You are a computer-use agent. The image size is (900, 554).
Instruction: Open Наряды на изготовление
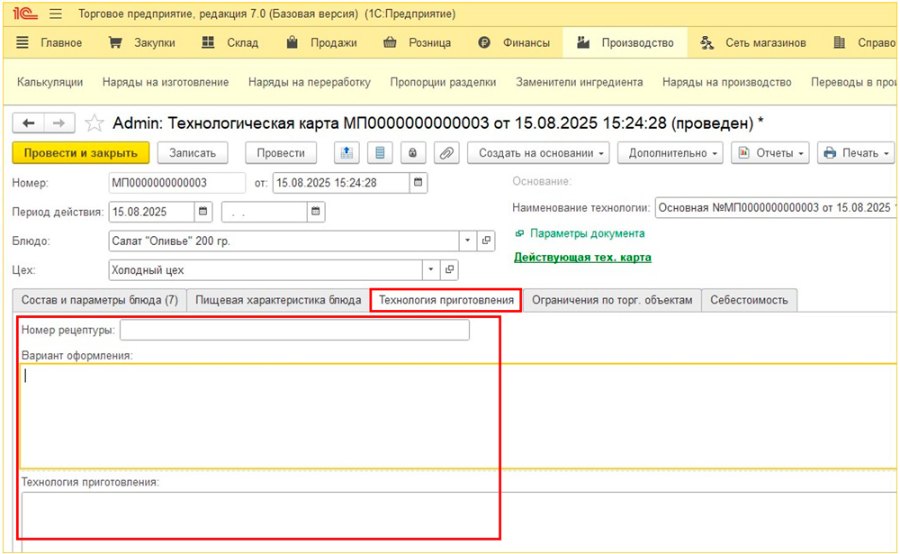165,82
